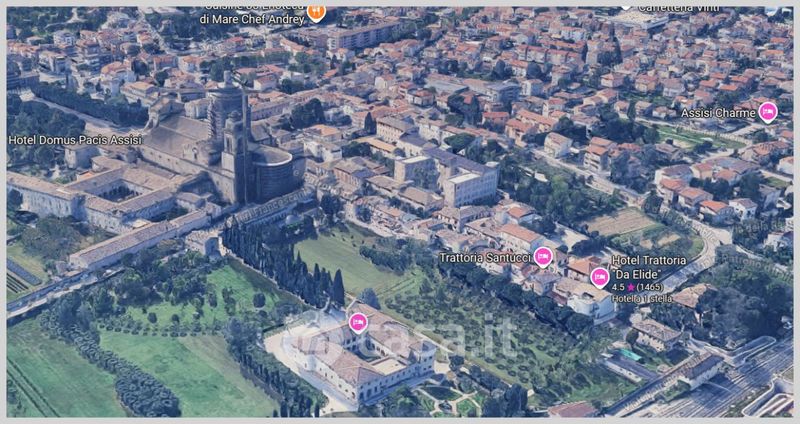Screen dimensions: 800x424
Task: Click the Hotel Trattoria "Da Elide" title text
Action: [x=649, y=267]
